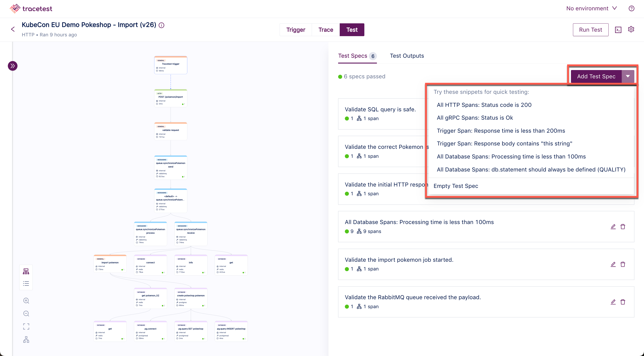Click the zoom in icon on trace diagram
The image size is (644, 356).
26,301
